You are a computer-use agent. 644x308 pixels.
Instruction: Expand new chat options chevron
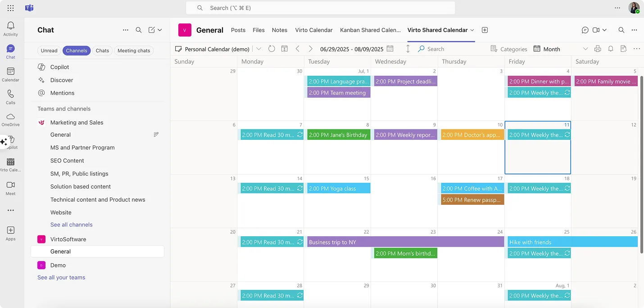(x=160, y=30)
